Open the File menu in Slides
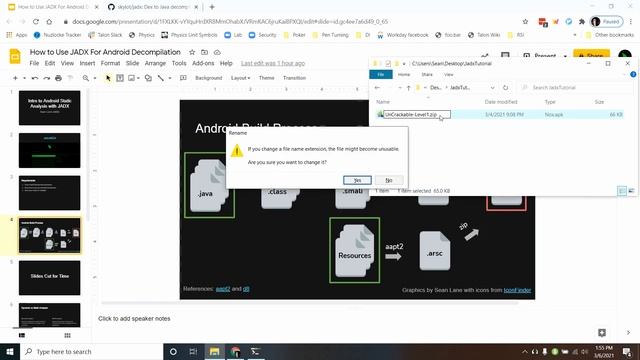The height and width of the screenshot is (360, 640). pyautogui.click(x=34, y=63)
